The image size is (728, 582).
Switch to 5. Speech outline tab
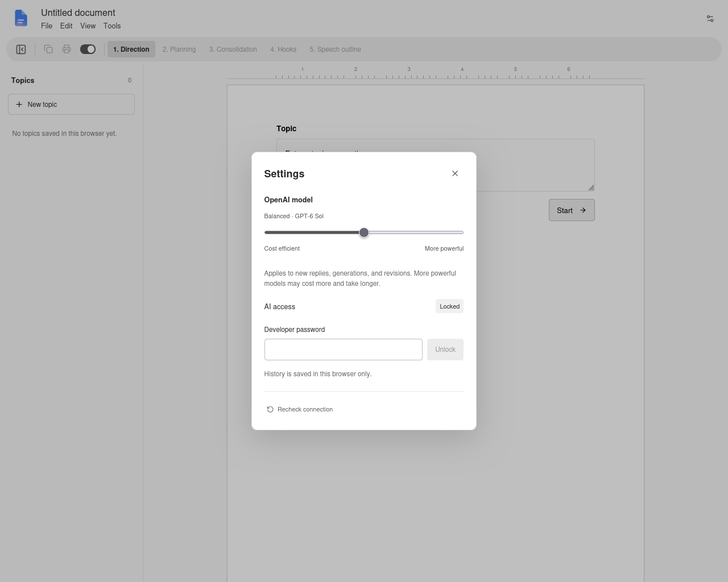(x=336, y=49)
